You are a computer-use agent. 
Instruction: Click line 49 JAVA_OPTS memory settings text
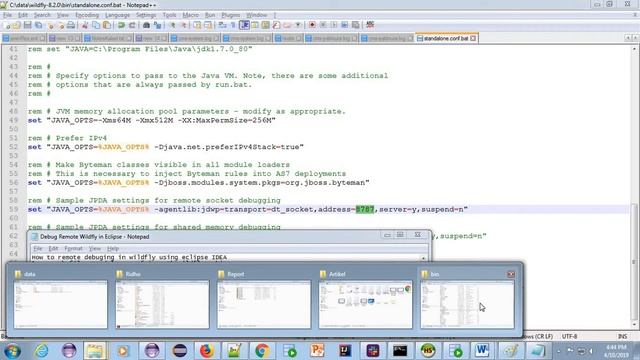tap(151, 120)
